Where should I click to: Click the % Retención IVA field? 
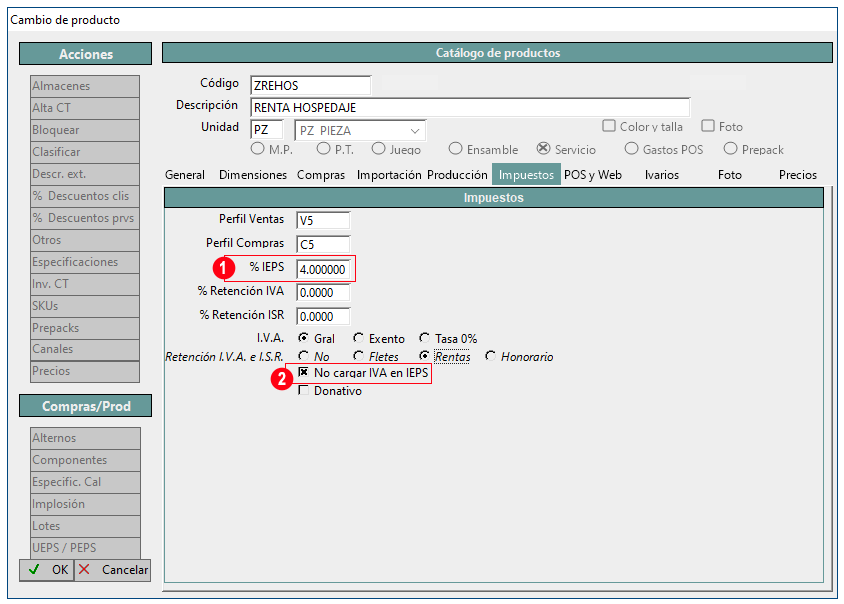(323, 293)
